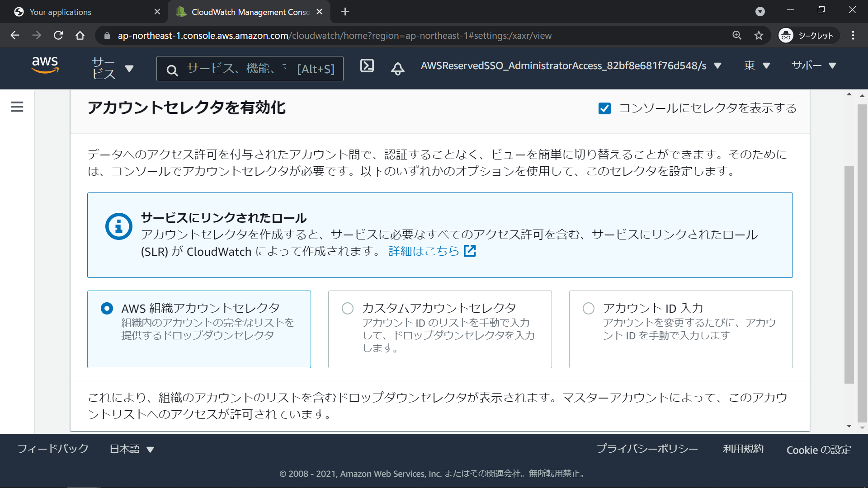Click the notifications bell icon
The height and width of the screenshot is (488, 868).
[x=397, y=68]
